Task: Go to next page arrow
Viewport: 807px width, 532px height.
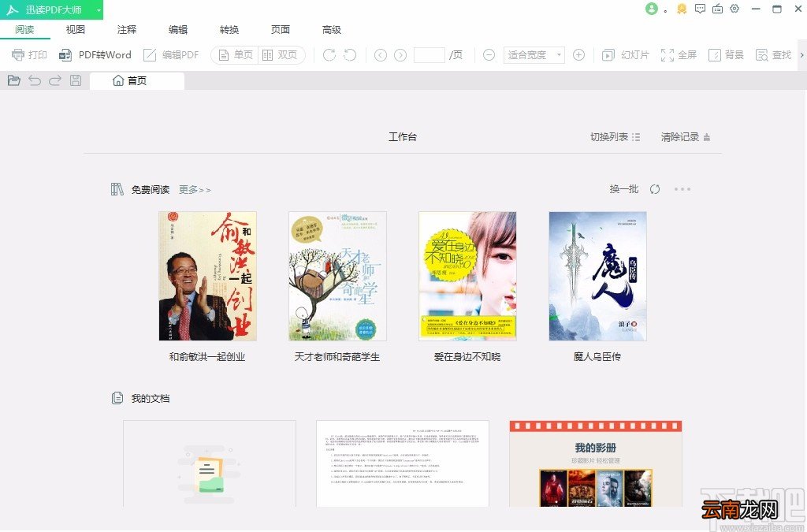Action: point(400,55)
